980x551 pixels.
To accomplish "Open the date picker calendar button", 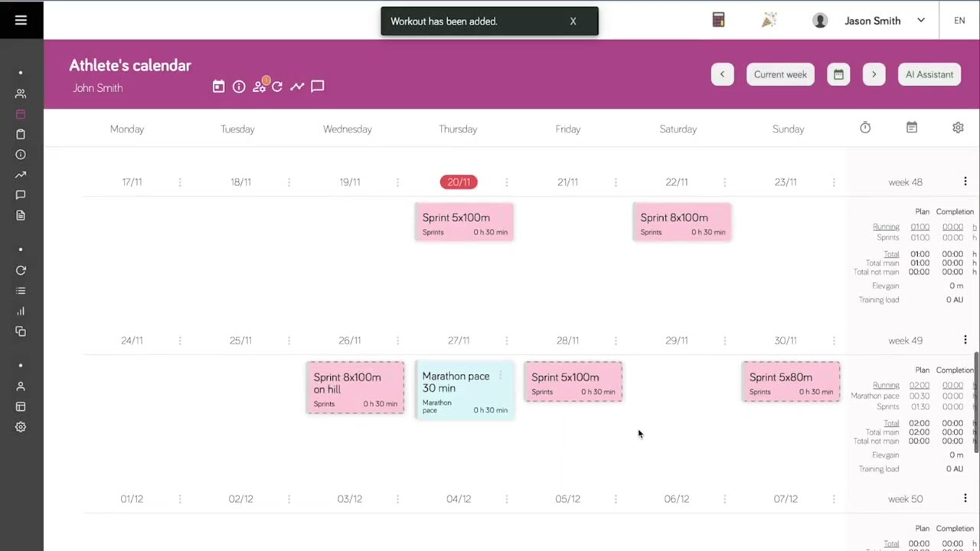I will [838, 74].
